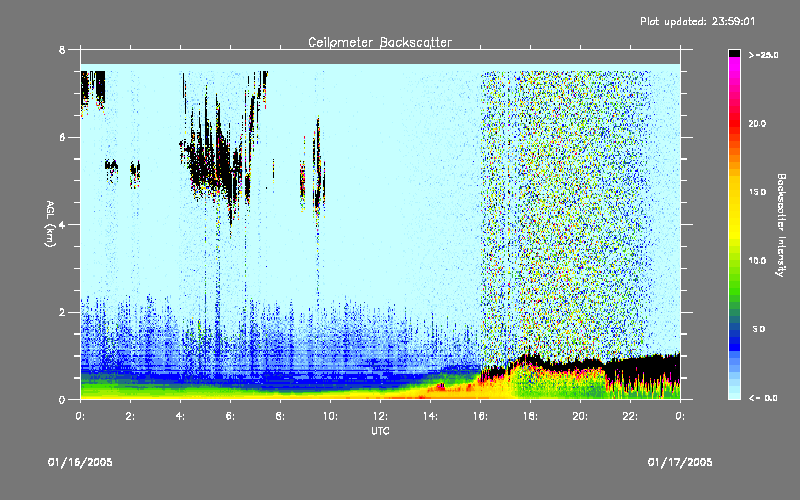This screenshot has height=500, width=800.
Task: Click the colorbar value label '5.0'
Action: pyautogui.click(x=758, y=329)
